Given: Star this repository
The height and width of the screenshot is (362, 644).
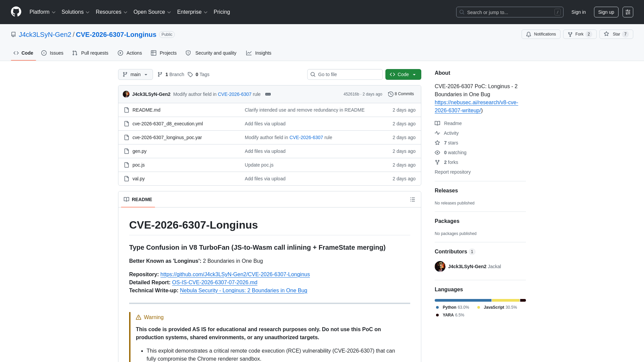Looking at the screenshot, I should click(x=616, y=34).
